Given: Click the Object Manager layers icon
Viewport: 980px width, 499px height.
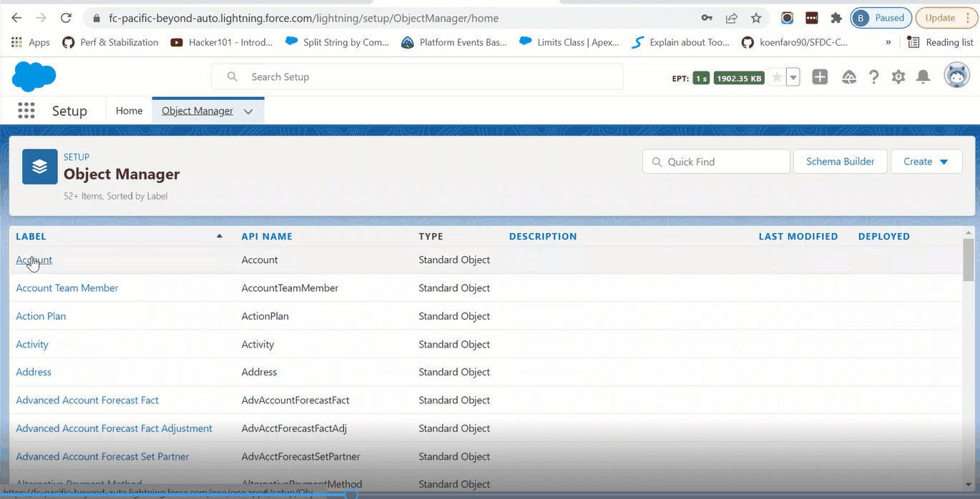Looking at the screenshot, I should 40,167.
